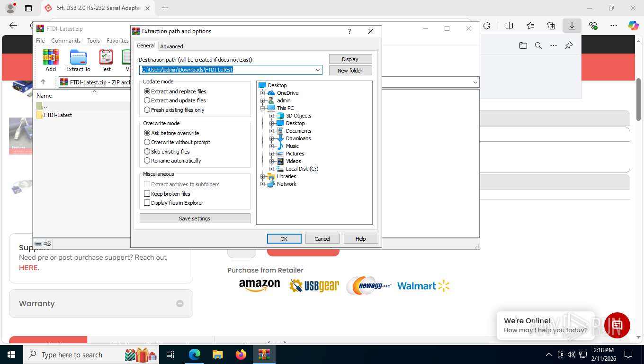Click the Windows Start button

pyautogui.click(x=11, y=355)
